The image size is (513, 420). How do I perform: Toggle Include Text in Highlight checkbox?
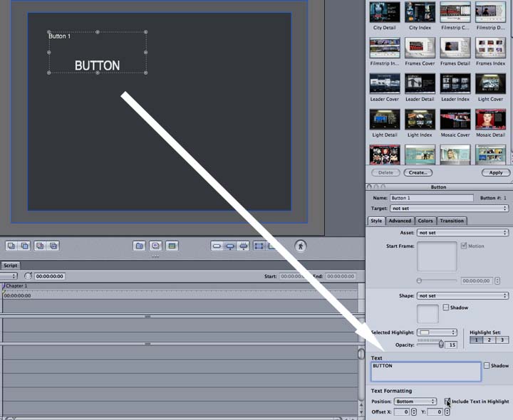point(447,401)
